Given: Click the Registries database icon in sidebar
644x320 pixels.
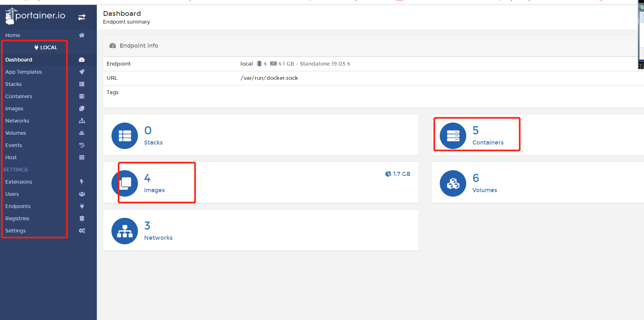Looking at the screenshot, I should tap(82, 219).
